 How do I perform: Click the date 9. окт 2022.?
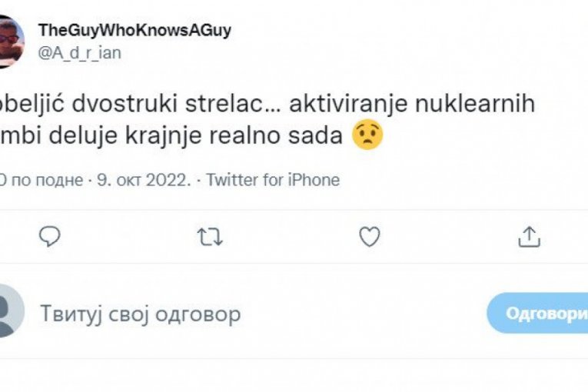point(143,181)
